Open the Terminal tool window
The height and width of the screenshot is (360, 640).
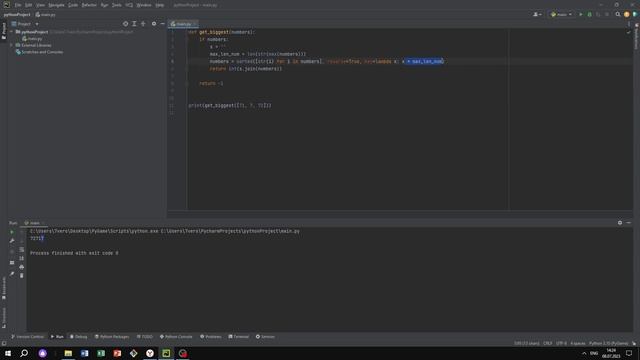[239, 337]
